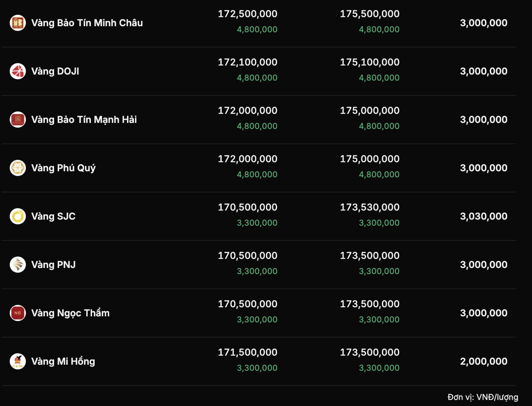Click DOJI buy price 172,100,000
Screen dimensions: 532x406
coord(247,62)
